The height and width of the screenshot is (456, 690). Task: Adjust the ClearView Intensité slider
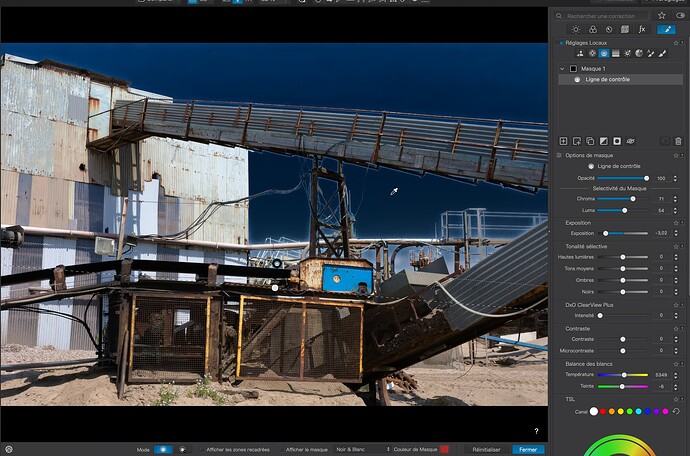tap(622, 316)
